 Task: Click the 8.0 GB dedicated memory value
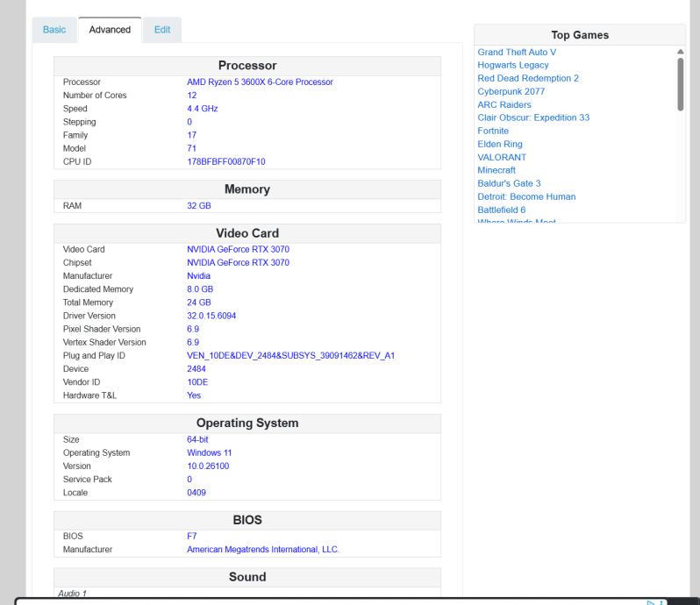pyautogui.click(x=200, y=289)
